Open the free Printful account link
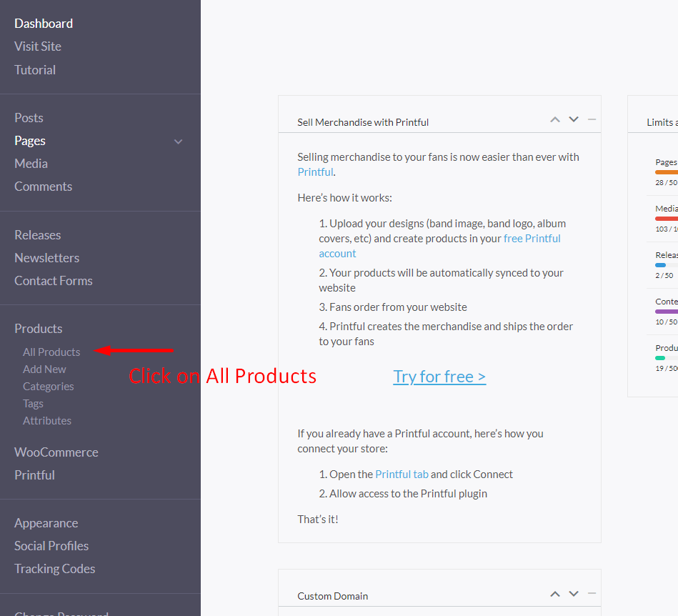The width and height of the screenshot is (678, 616). [x=532, y=239]
